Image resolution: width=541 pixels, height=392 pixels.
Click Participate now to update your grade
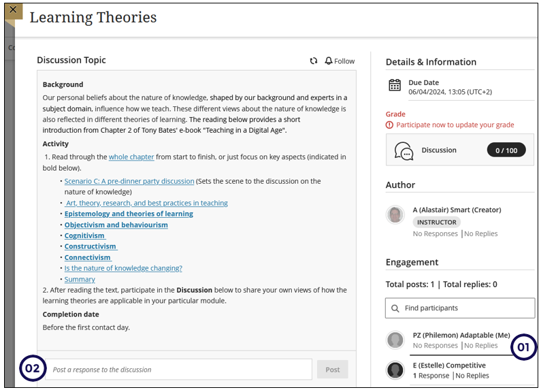[455, 125]
